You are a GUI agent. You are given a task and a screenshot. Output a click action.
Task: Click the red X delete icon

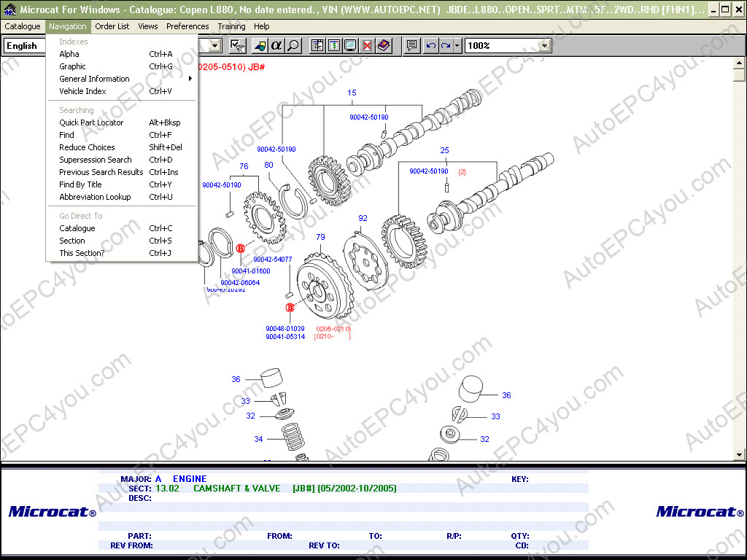tap(367, 46)
